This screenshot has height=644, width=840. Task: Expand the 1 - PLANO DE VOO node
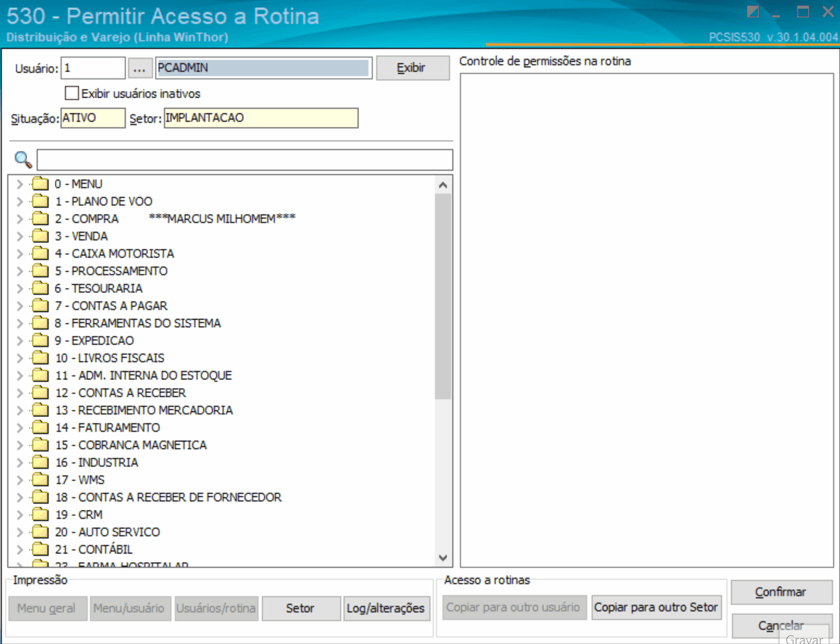(20, 202)
